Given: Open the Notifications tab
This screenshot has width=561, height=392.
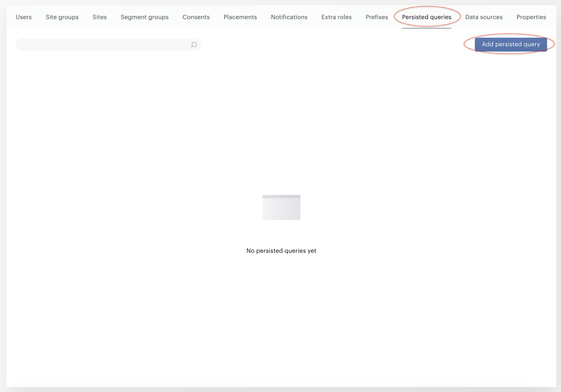Looking at the screenshot, I should click(289, 17).
